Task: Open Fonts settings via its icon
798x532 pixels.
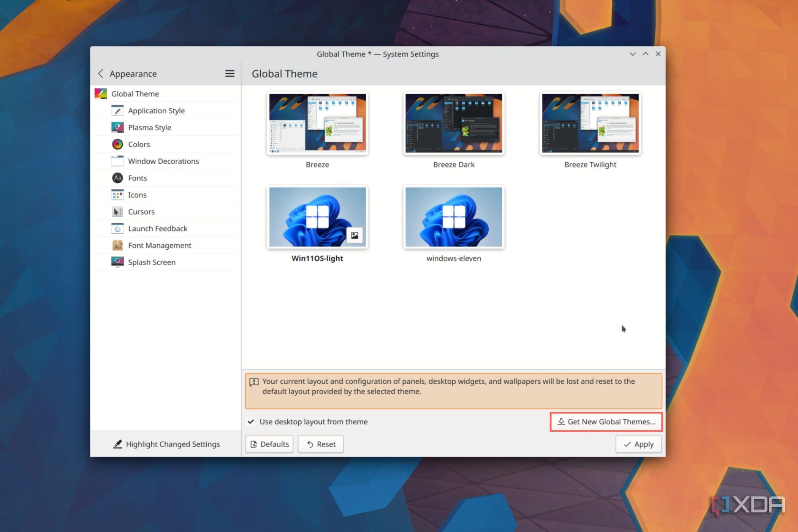Action: coord(117,178)
